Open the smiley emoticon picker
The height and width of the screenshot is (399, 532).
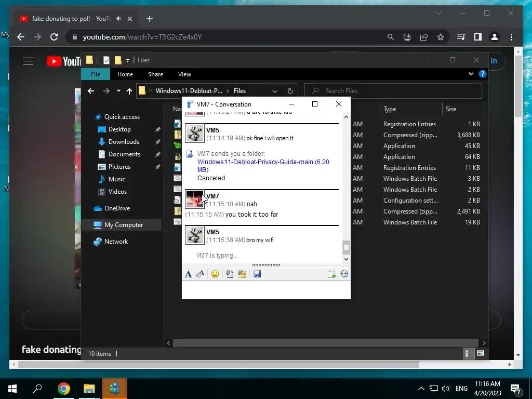tap(215, 274)
